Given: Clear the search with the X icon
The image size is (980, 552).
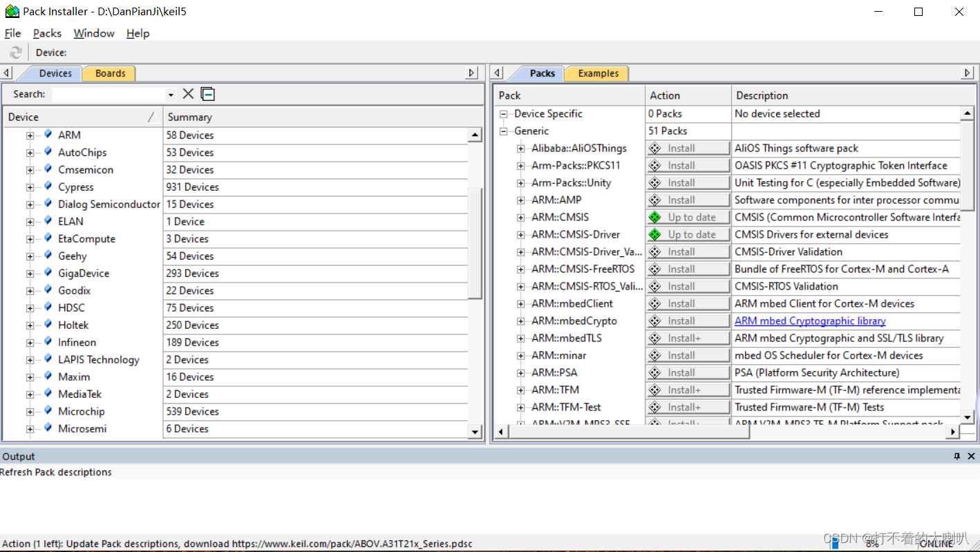Looking at the screenshot, I should (188, 94).
